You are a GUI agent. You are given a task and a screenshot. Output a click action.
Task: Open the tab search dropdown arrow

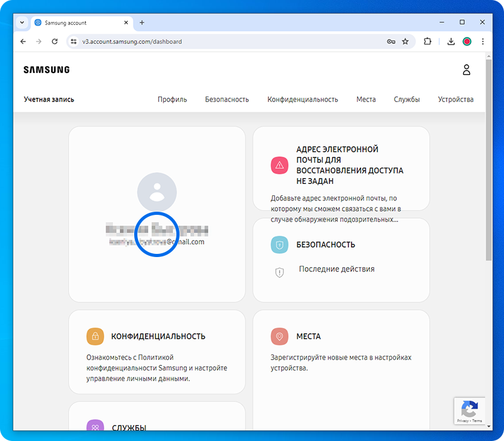22,23
